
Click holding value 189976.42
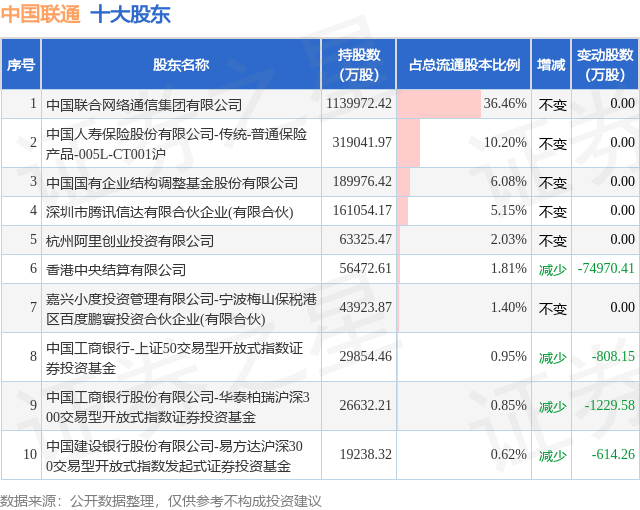point(362,181)
